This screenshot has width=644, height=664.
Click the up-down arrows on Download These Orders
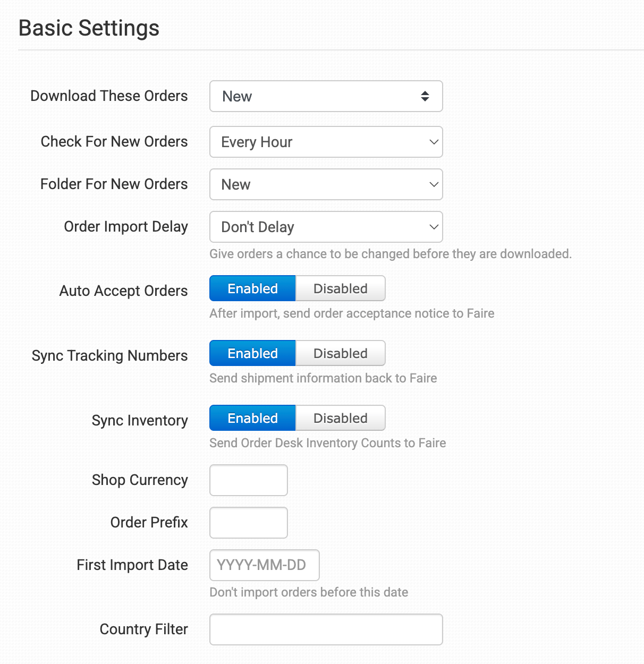(425, 96)
